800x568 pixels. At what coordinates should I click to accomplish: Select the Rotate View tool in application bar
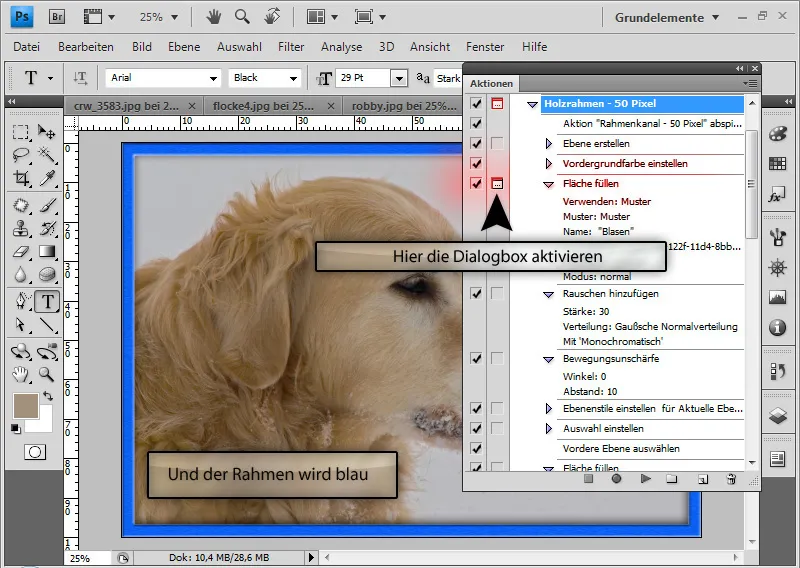click(x=272, y=17)
